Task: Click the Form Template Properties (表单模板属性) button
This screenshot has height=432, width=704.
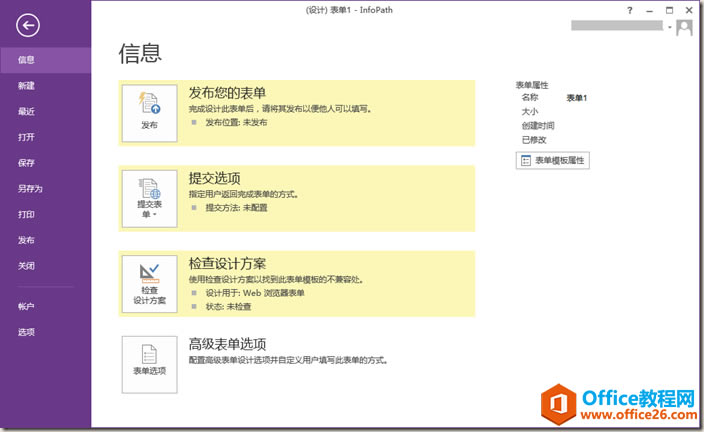Action: (552, 160)
